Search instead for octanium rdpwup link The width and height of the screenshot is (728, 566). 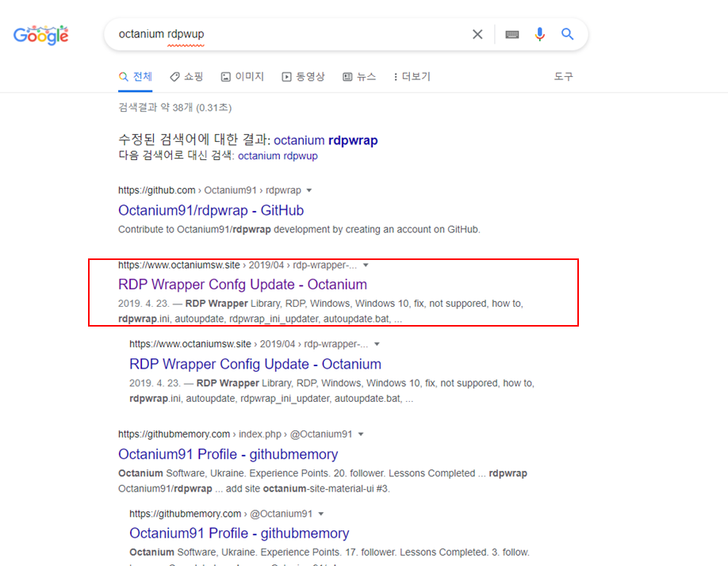(x=278, y=156)
